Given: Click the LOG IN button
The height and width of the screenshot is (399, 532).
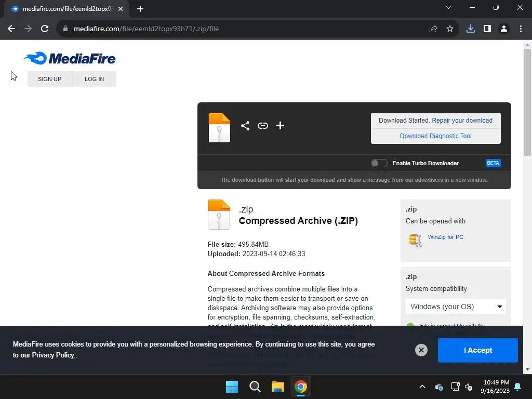Looking at the screenshot, I should click(x=95, y=79).
